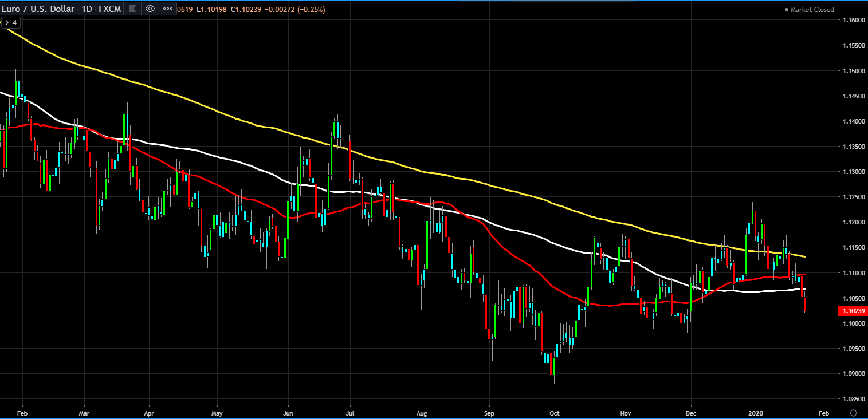Click the flag symbol icon in legend
Screen dimensions: 868x419
tap(132, 9)
